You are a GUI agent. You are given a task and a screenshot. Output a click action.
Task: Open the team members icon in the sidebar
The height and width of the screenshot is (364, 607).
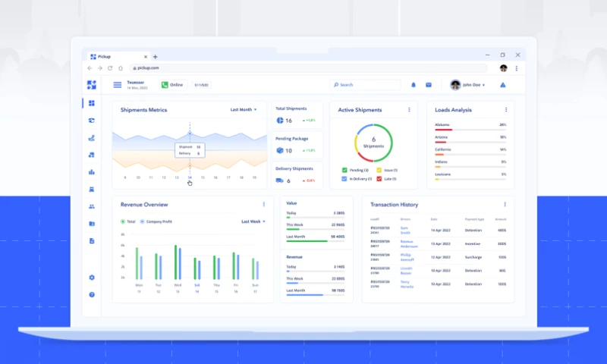92,206
